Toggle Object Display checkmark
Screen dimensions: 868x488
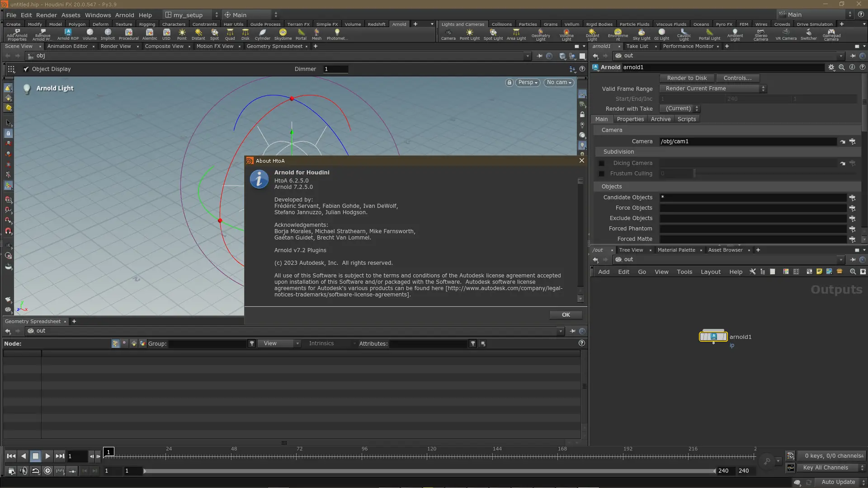click(26, 69)
